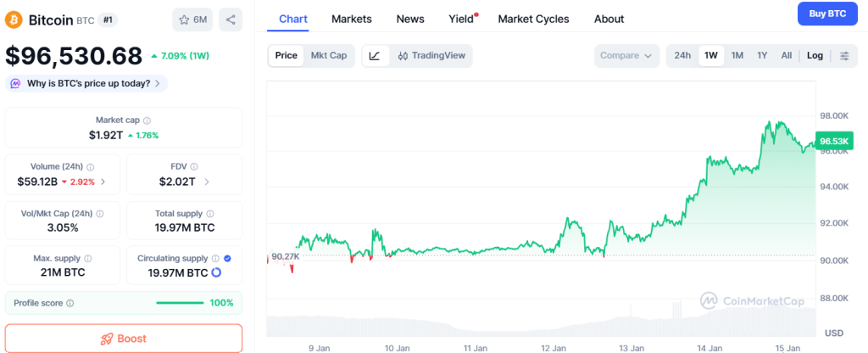Add Bitcoin to watchlist via star button

(192, 20)
